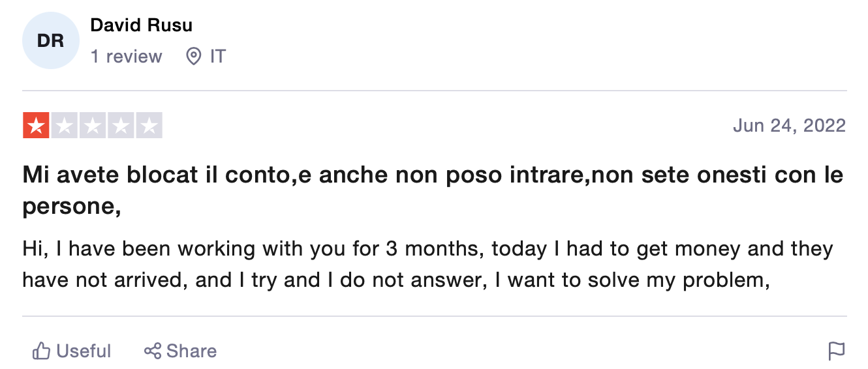868x369 pixels.
Task: Click the thumbs-up Useful icon
Action: [x=42, y=351]
